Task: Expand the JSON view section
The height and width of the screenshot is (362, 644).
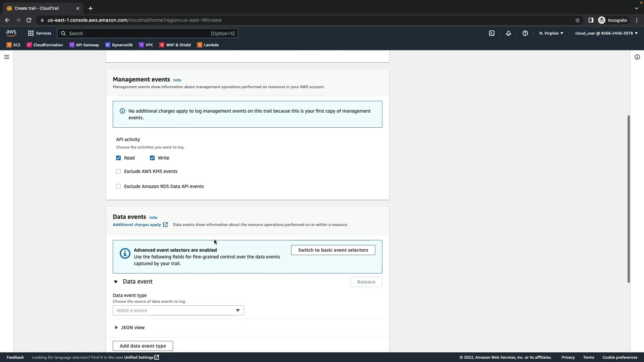Action: tap(129, 327)
